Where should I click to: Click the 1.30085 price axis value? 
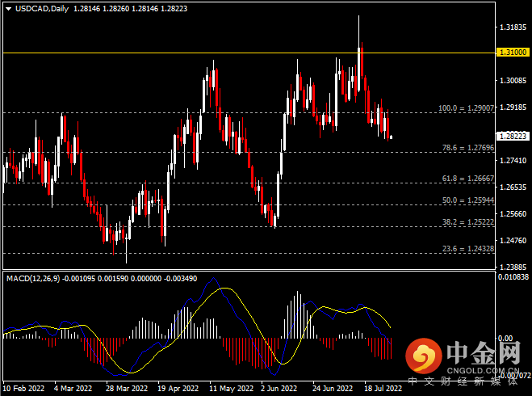click(x=513, y=81)
